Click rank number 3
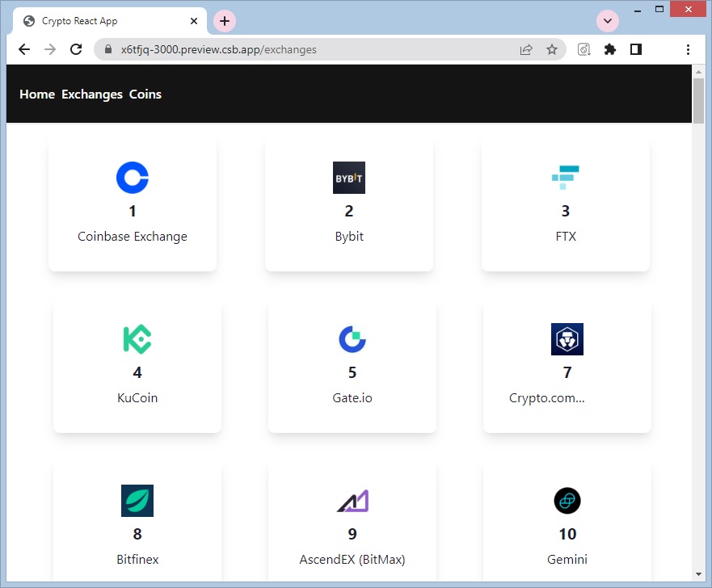The height and width of the screenshot is (588, 712). click(566, 211)
